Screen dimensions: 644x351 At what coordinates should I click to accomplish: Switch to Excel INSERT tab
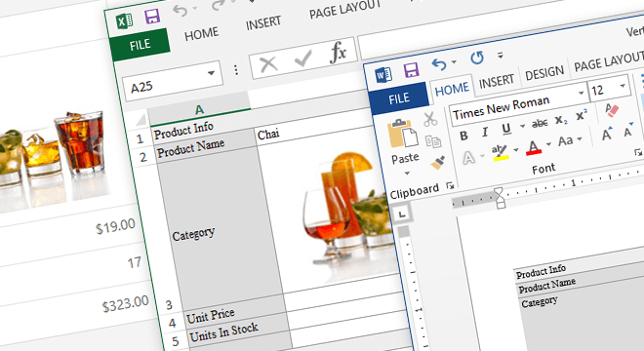point(263,23)
